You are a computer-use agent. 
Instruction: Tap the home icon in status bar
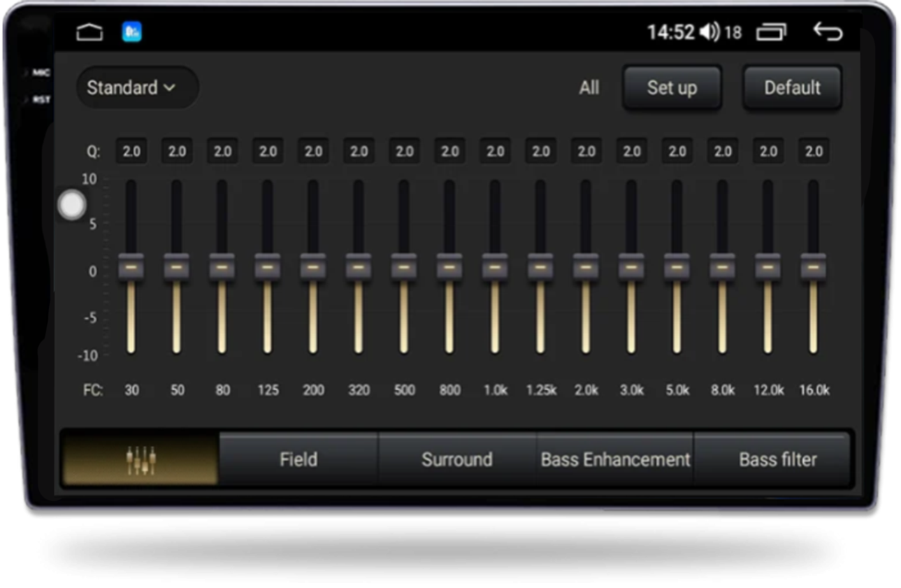click(89, 32)
